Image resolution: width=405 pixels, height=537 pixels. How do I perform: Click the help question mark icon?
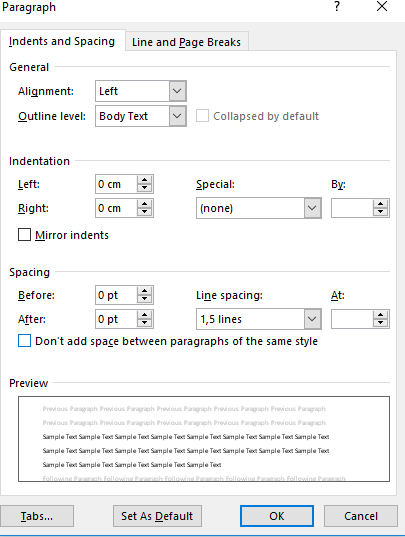pyautogui.click(x=337, y=6)
